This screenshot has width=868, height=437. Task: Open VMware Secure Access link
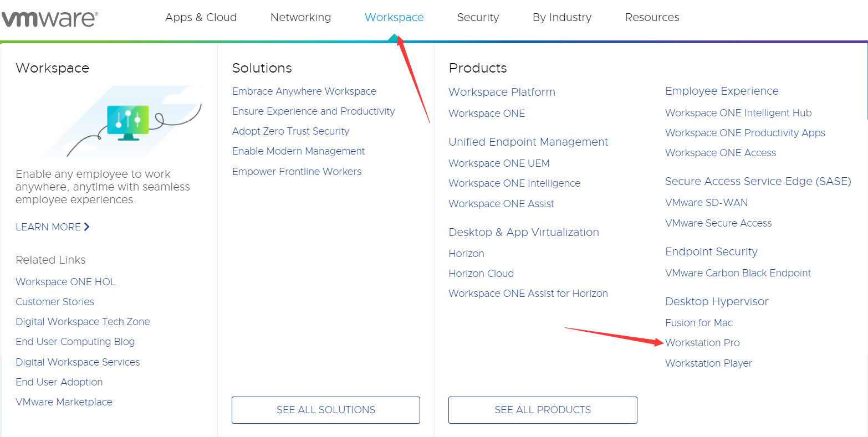718,223
